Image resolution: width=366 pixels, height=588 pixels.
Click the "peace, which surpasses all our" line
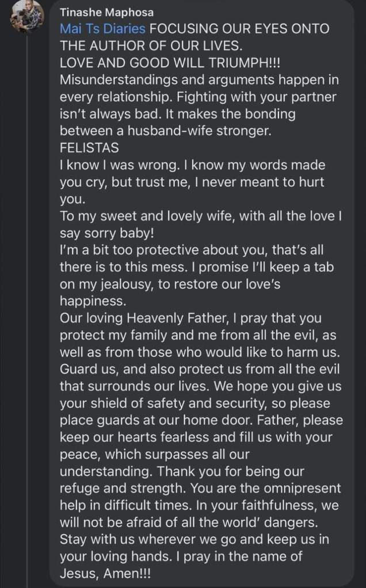[154, 454]
